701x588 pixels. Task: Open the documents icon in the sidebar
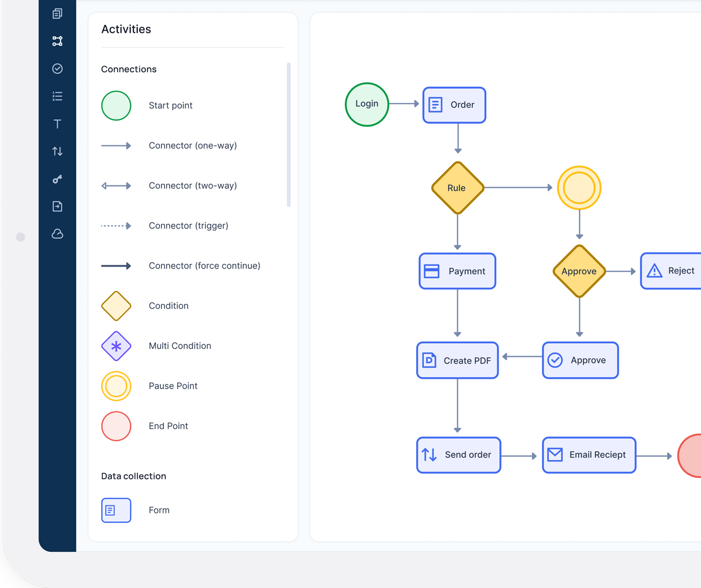(x=57, y=14)
